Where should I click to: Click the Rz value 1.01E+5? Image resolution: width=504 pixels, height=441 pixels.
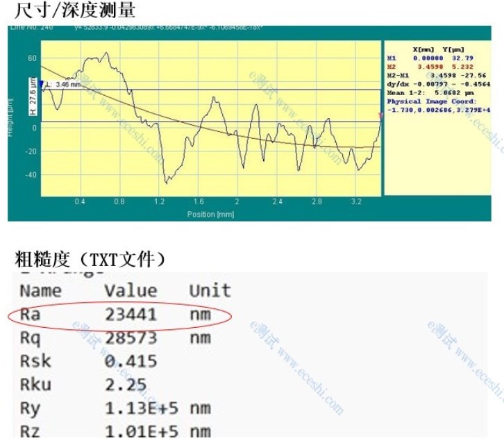point(142,431)
